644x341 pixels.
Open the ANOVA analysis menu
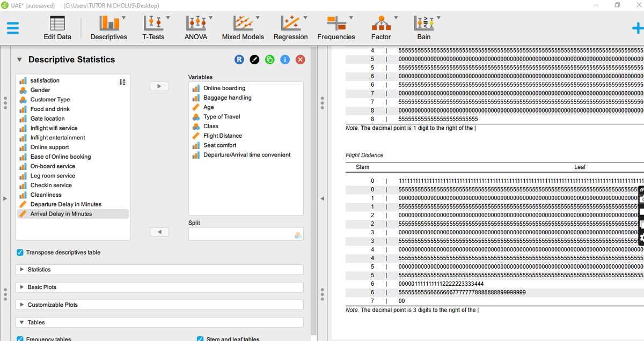(x=196, y=27)
